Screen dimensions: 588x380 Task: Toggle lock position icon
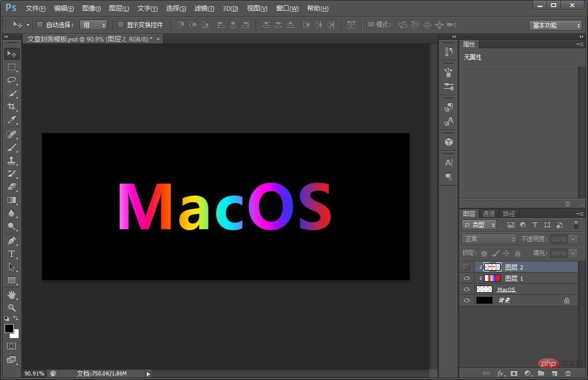[x=506, y=253]
